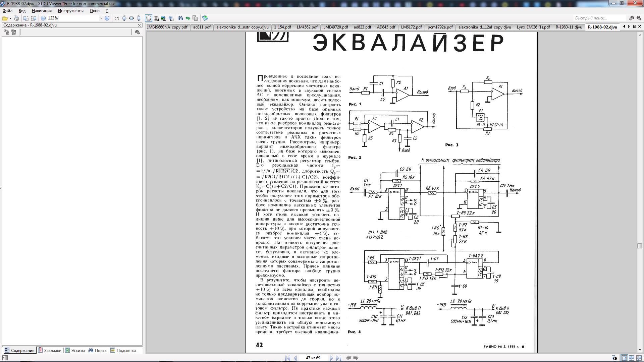Image resolution: width=644 pixels, height=362 pixels.
Task: Go to the last page
Action: 338,358
